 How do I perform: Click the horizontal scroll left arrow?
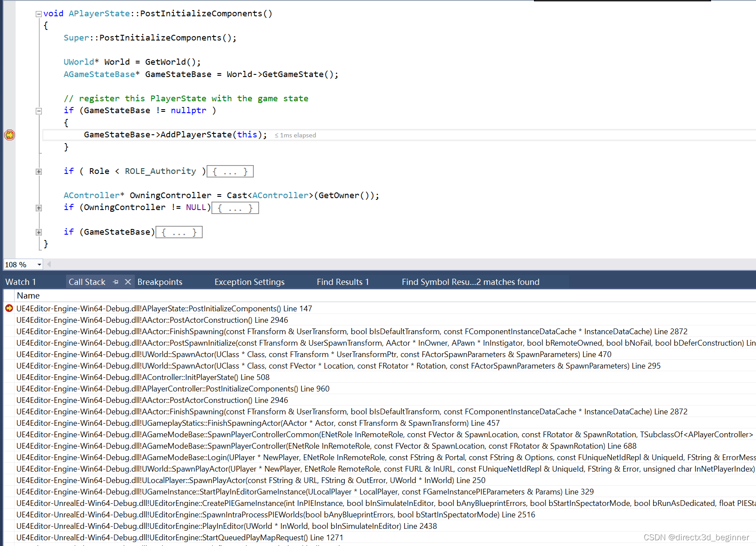coord(49,264)
